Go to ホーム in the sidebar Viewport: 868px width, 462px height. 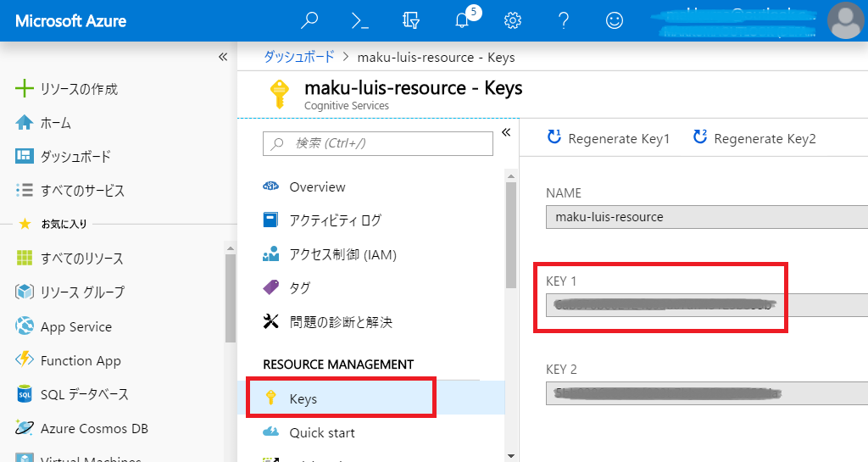point(56,123)
